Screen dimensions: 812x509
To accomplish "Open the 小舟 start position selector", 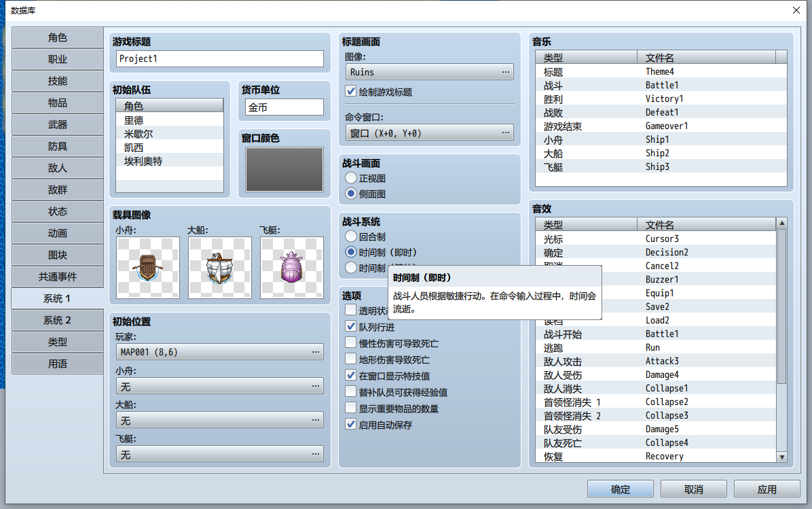I will [x=220, y=386].
